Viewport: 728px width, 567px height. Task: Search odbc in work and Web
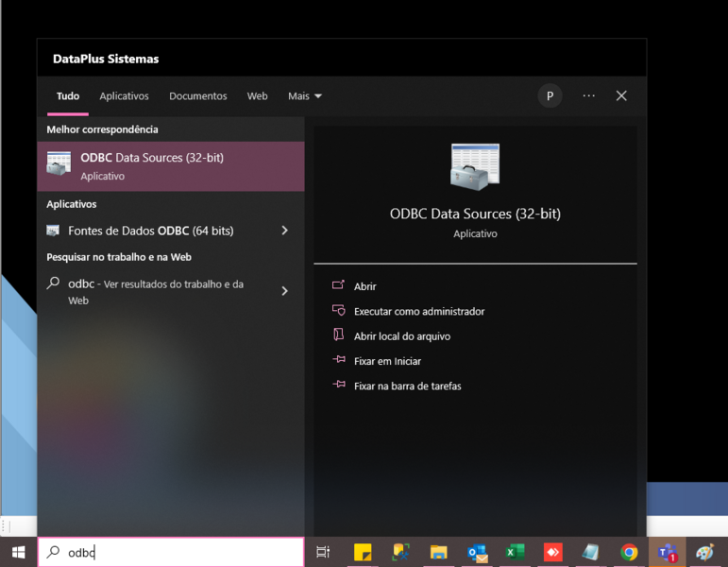pos(156,291)
